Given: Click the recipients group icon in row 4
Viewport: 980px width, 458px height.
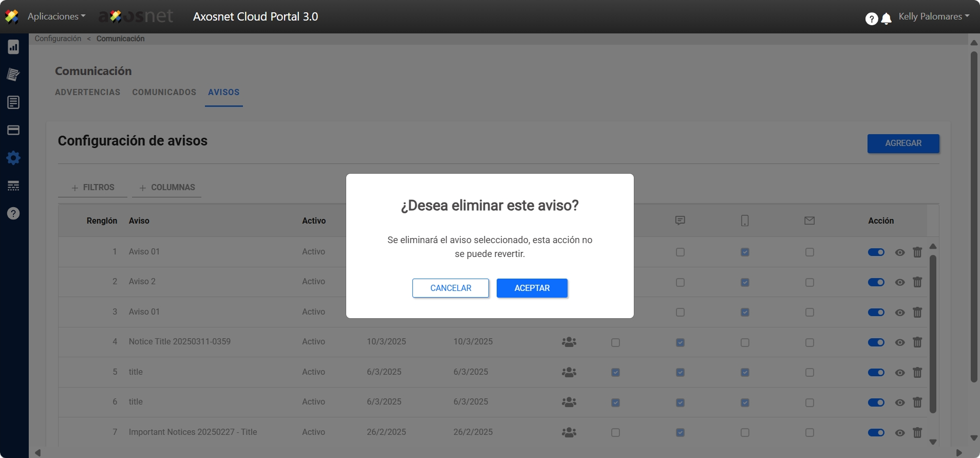Looking at the screenshot, I should tap(569, 342).
